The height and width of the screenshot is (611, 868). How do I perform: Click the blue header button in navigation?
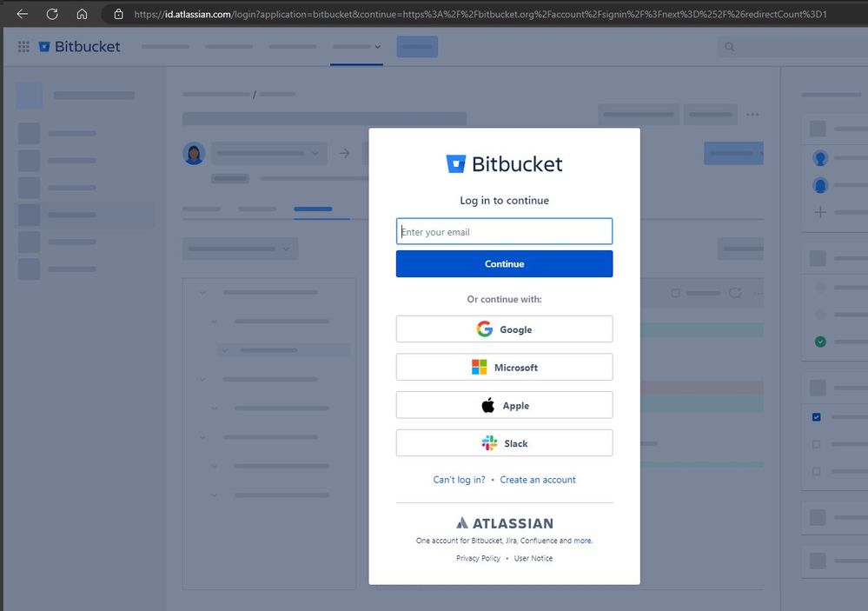417,47
